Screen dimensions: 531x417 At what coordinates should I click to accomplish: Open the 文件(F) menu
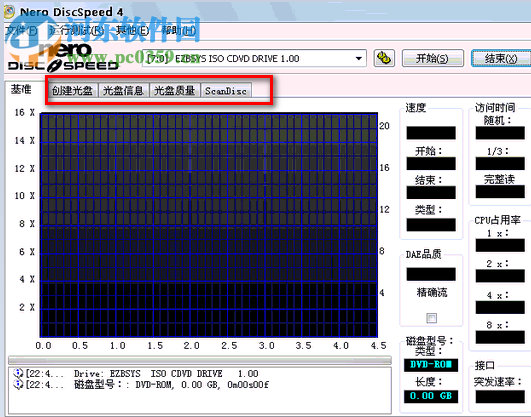point(21,31)
